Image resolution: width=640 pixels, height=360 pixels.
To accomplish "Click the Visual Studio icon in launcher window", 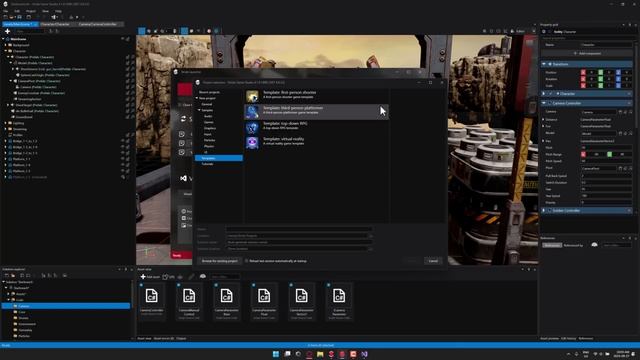I will click(x=184, y=178).
